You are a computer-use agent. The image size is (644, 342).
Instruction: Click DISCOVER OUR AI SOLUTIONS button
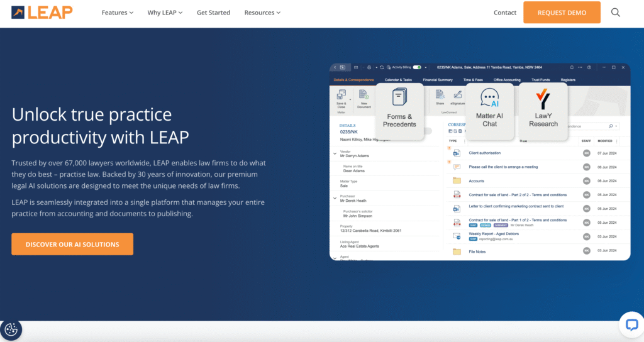pos(72,245)
